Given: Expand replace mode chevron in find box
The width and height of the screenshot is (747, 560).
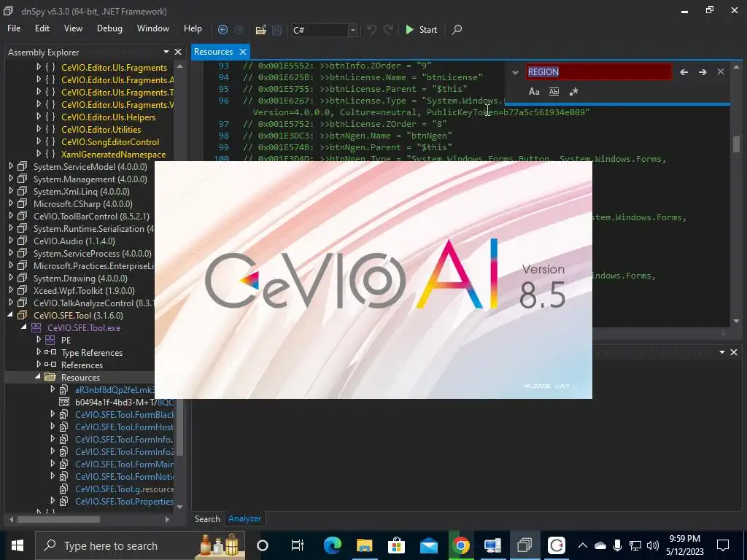Looking at the screenshot, I should tap(515, 72).
